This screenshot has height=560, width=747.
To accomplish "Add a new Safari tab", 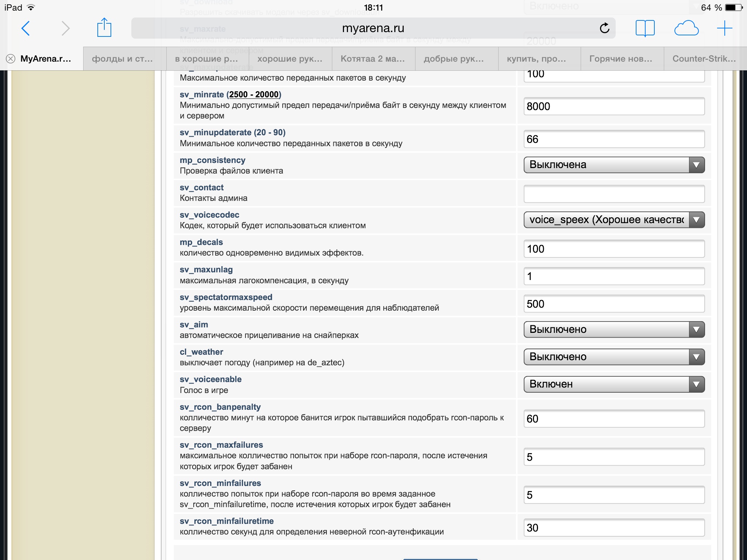I will (724, 28).
